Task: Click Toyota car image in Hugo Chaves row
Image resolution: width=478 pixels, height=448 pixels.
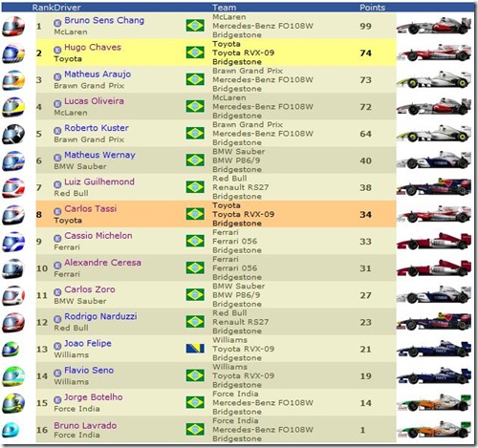Action: pos(434,53)
